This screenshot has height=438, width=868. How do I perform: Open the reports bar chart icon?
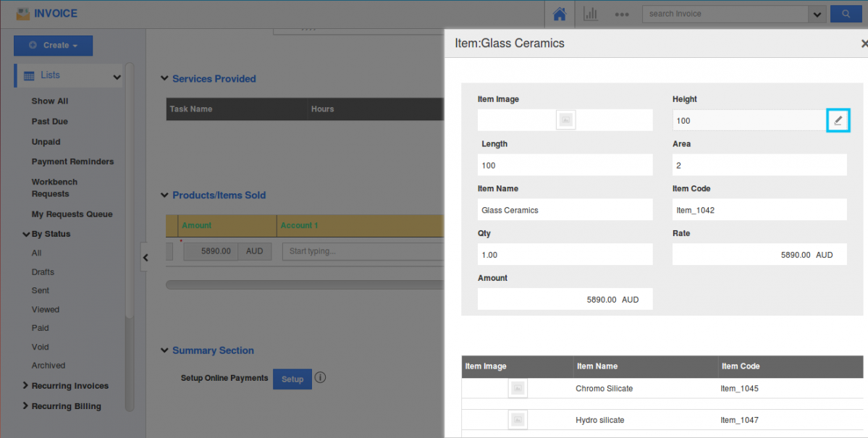pyautogui.click(x=591, y=14)
